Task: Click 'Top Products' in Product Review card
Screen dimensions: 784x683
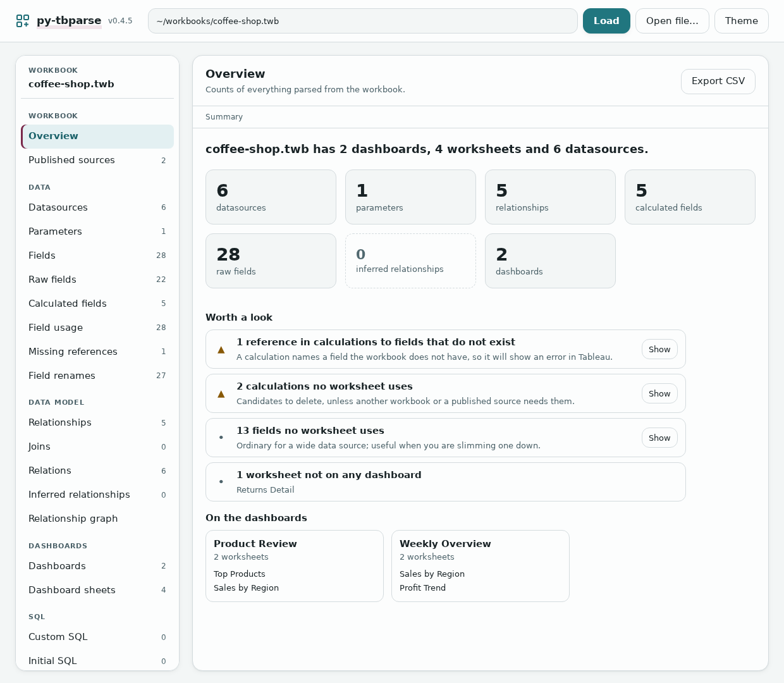Action: tap(240, 574)
